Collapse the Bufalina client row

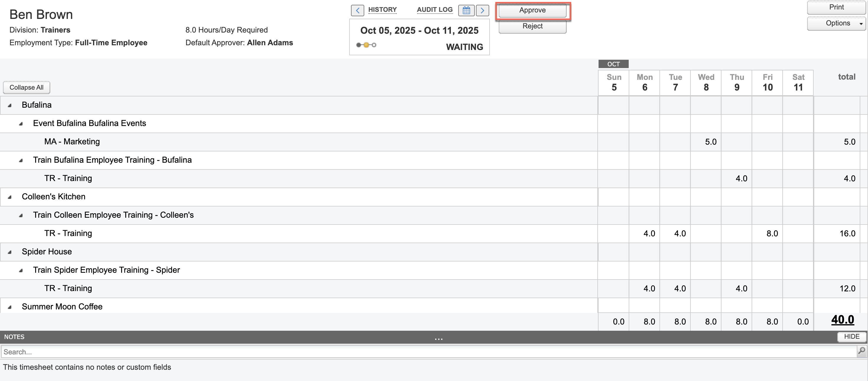pos(10,105)
